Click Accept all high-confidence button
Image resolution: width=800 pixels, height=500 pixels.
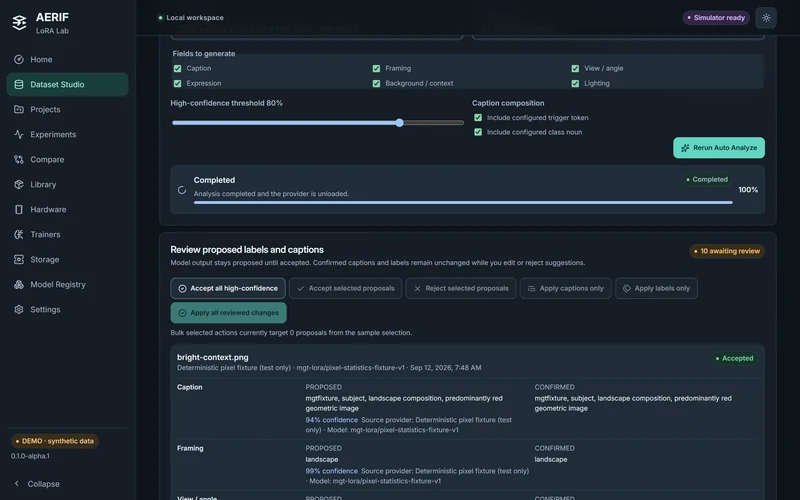click(x=228, y=289)
